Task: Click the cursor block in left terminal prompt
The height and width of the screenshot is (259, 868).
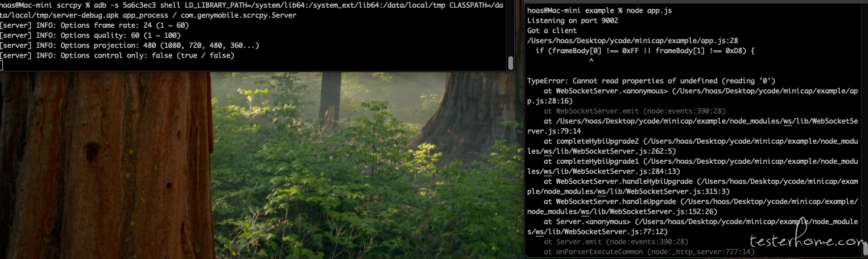Action: click(x=2, y=66)
